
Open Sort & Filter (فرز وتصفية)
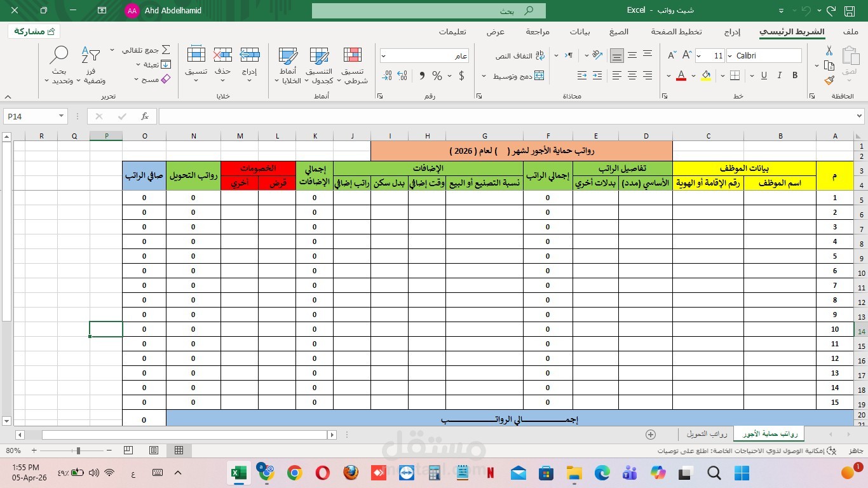tap(91, 65)
